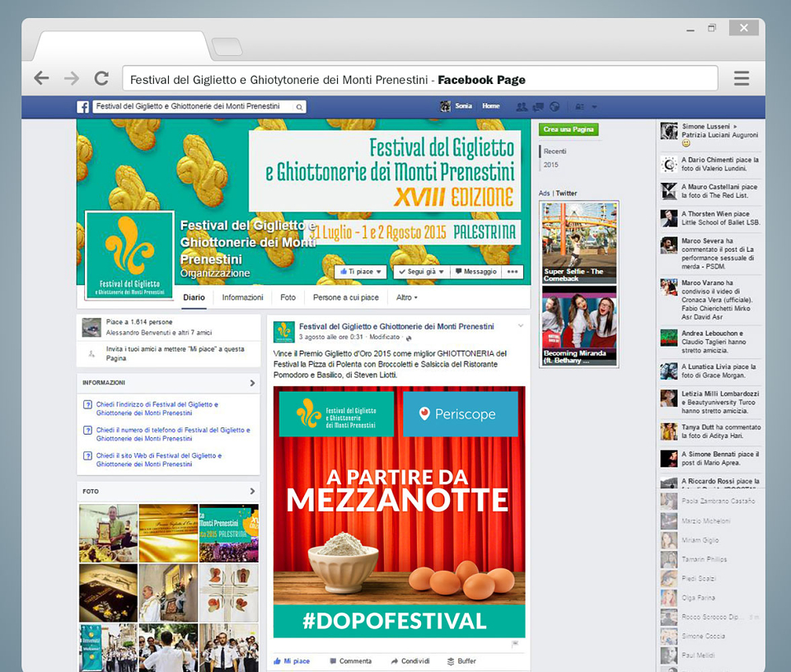The height and width of the screenshot is (672, 791).
Task: Go back with browser back arrow
Action: point(41,78)
